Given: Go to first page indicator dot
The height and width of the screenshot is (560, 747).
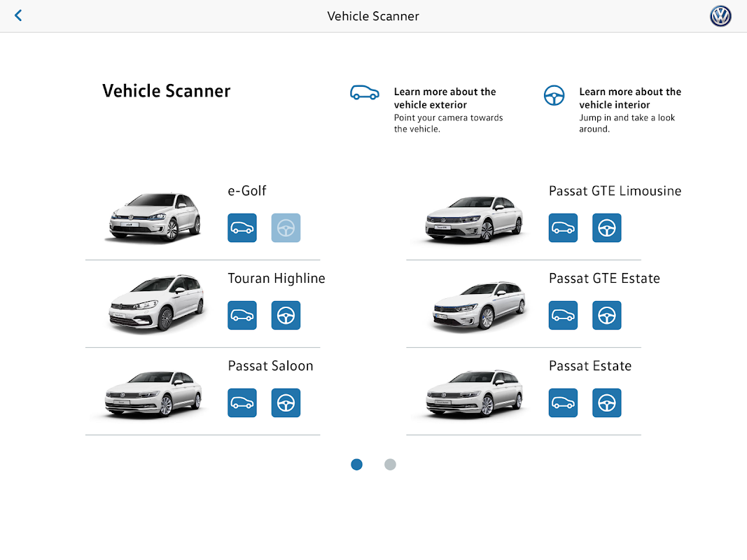Looking at the screenshot, I should pyautogui.click(x=356, y=464).
